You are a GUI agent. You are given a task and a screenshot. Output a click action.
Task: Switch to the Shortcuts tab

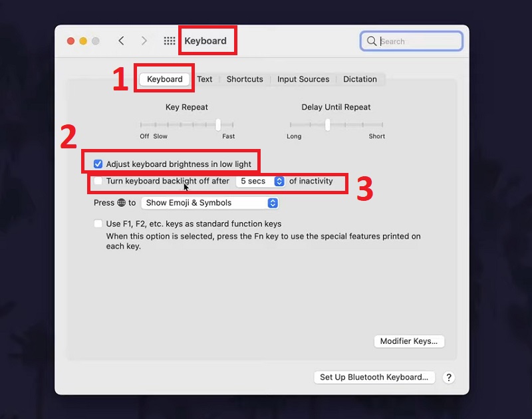coord(245,79)
